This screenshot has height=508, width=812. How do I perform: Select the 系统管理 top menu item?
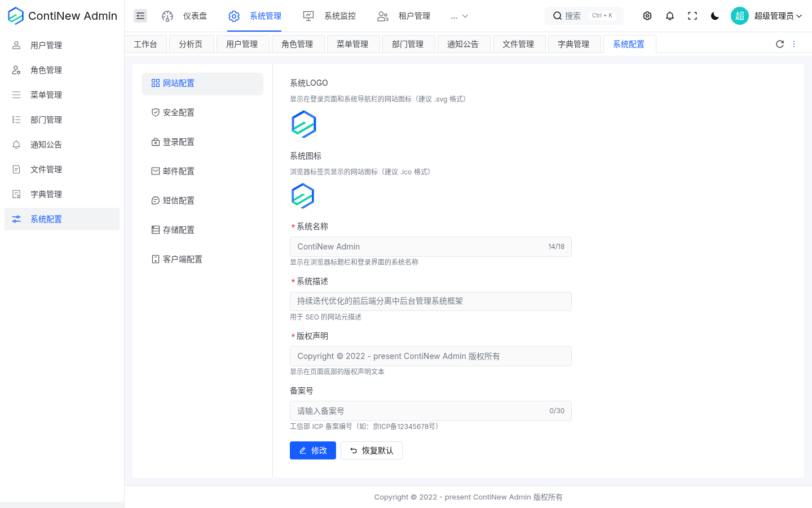[x=255, y=16]
